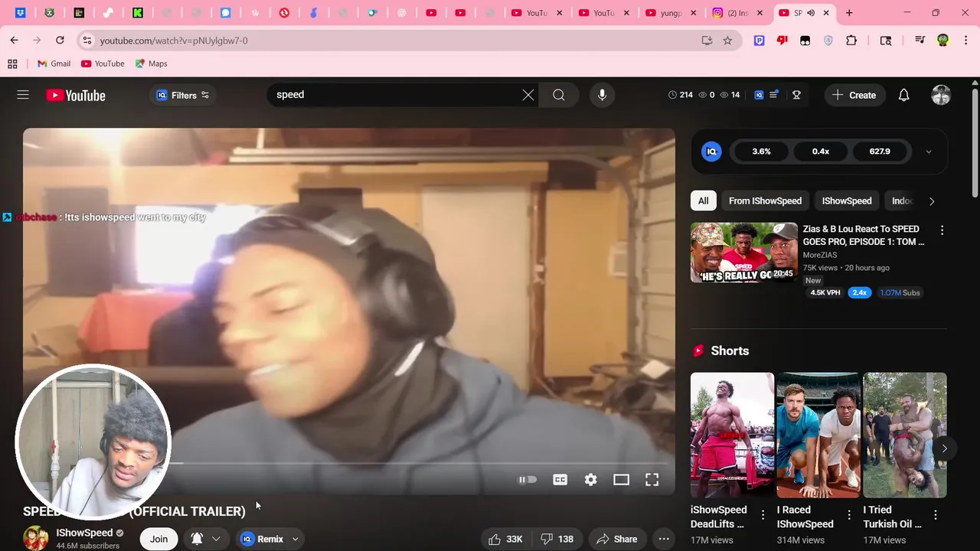This screenshot has height=551, width=980.
Task: Select the 'From IShowSpeed' chip
Action: tap(765, 201)
